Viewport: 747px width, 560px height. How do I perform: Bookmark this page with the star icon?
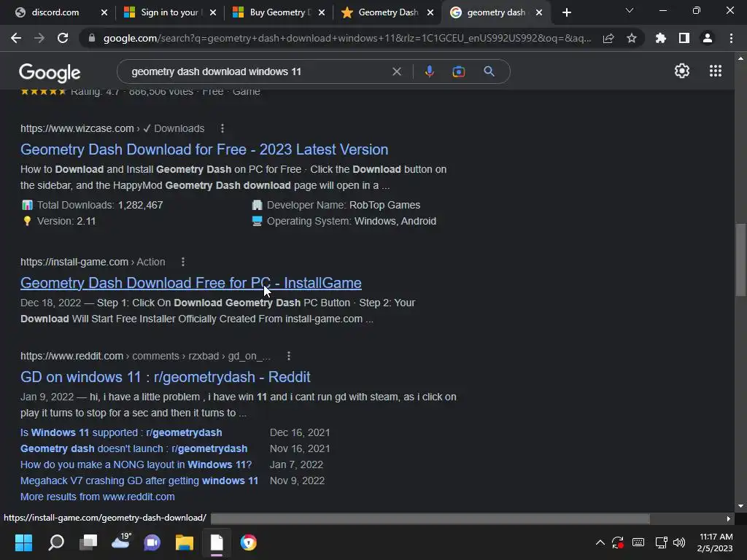tap(632, 38)
